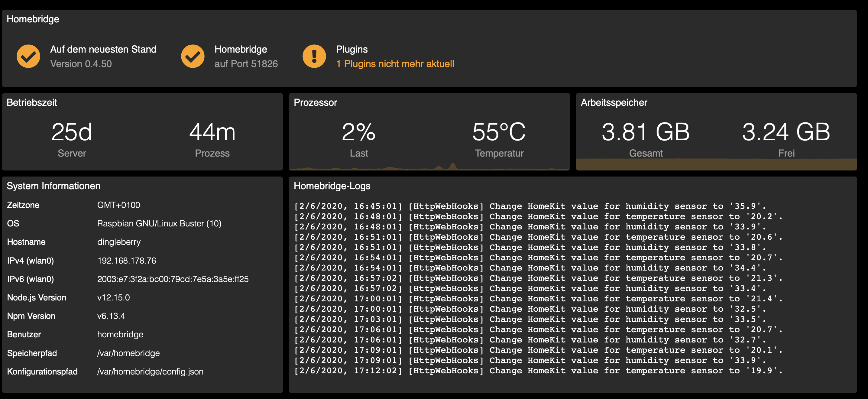Click the memory usage graph bar

point(716,164)
